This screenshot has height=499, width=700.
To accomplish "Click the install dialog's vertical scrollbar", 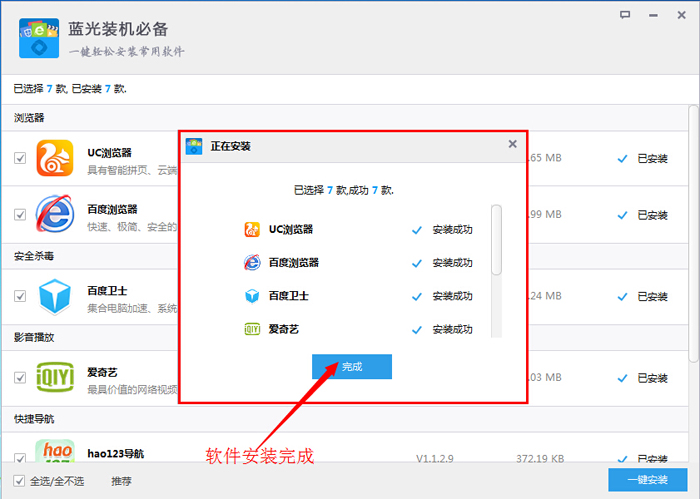I will (496, 240).
